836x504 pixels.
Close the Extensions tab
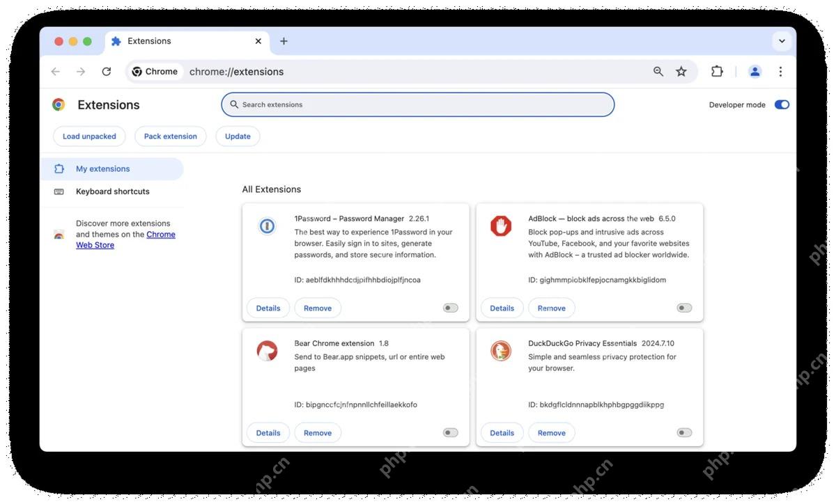tap(258, 41)
